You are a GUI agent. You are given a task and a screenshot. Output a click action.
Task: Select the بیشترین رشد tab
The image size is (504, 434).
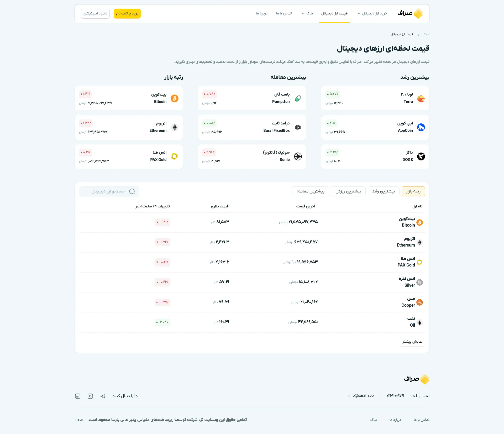384,191
